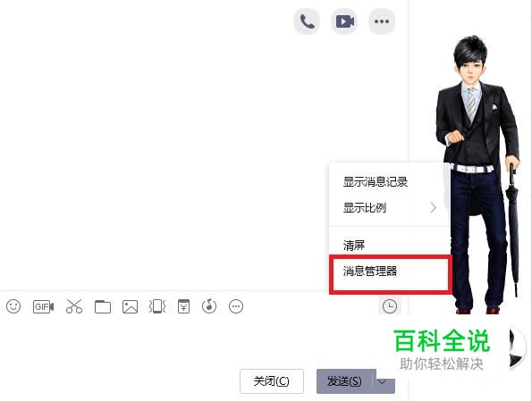Select the scissors screenshot tool
532x401 pixels.
click(74, 306)
